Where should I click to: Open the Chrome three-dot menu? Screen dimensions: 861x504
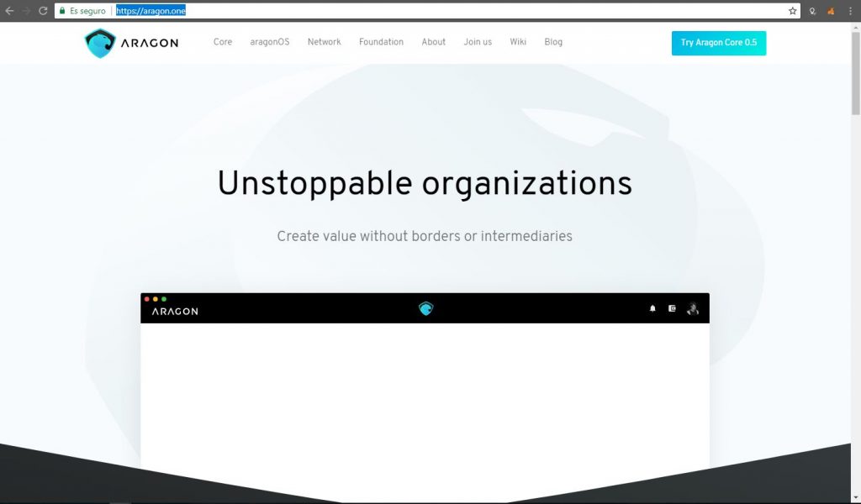pyautogui.click(x=850, y=11)
